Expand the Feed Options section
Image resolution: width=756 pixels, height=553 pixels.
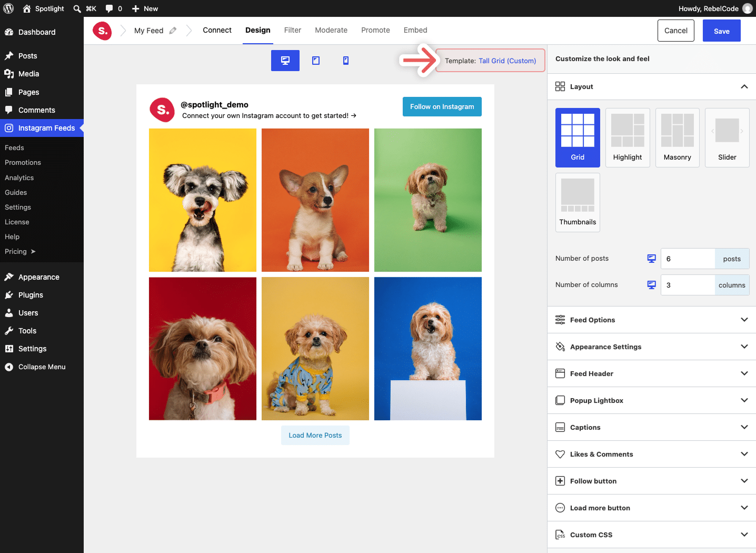(744, 320)
